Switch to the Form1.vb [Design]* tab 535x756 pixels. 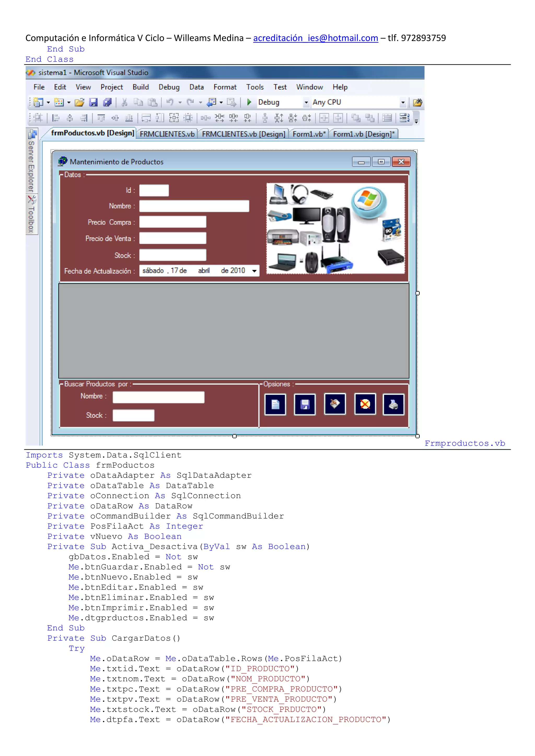(x=364, y=134)
